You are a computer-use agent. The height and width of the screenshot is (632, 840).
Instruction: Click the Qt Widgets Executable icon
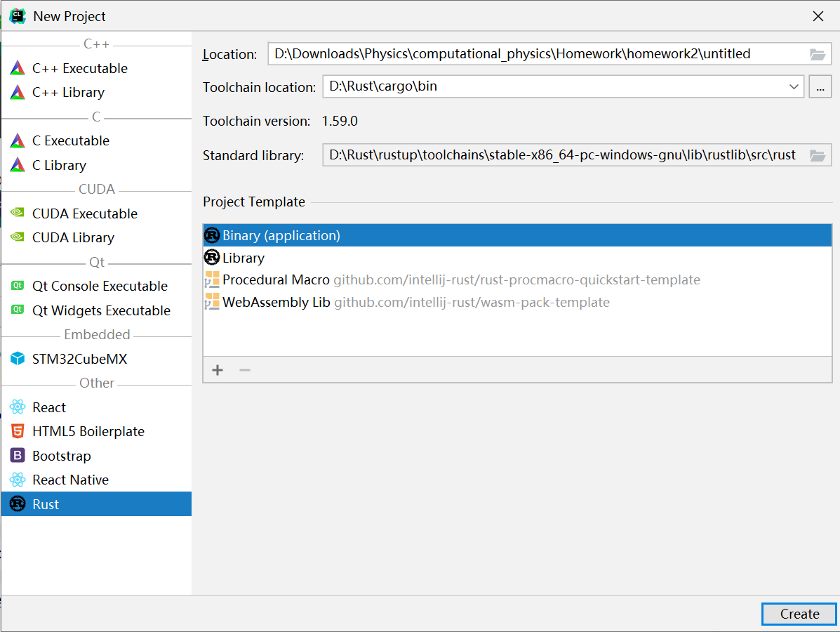tap(18, 310)
